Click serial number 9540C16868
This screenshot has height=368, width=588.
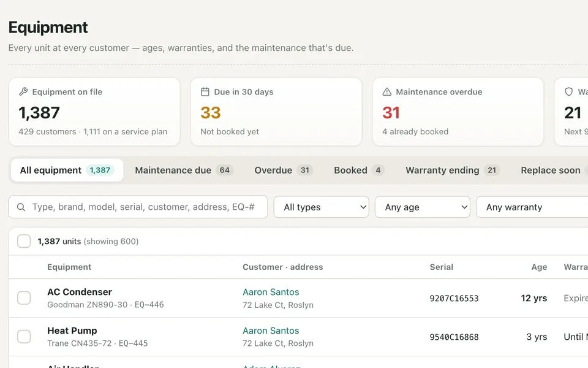[454, 337]
